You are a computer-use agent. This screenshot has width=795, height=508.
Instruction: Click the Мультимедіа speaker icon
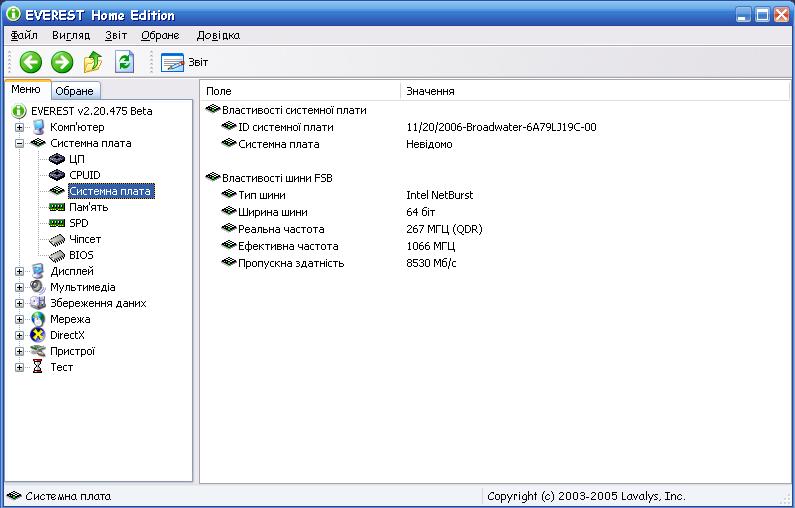38,287
